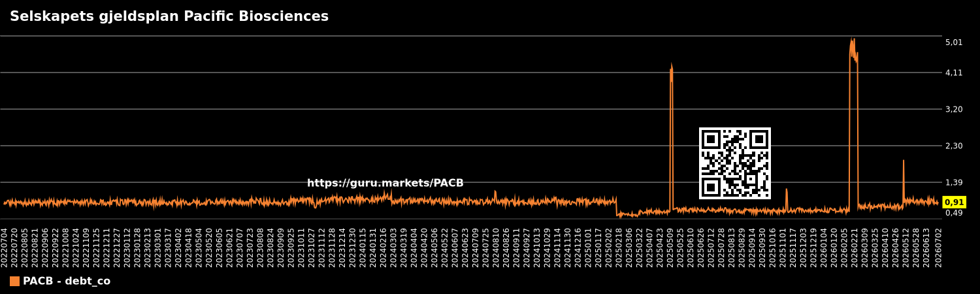980x294 pixels.
Task: Select the 5,01 y-axis label
Action: tap(954, 42)
